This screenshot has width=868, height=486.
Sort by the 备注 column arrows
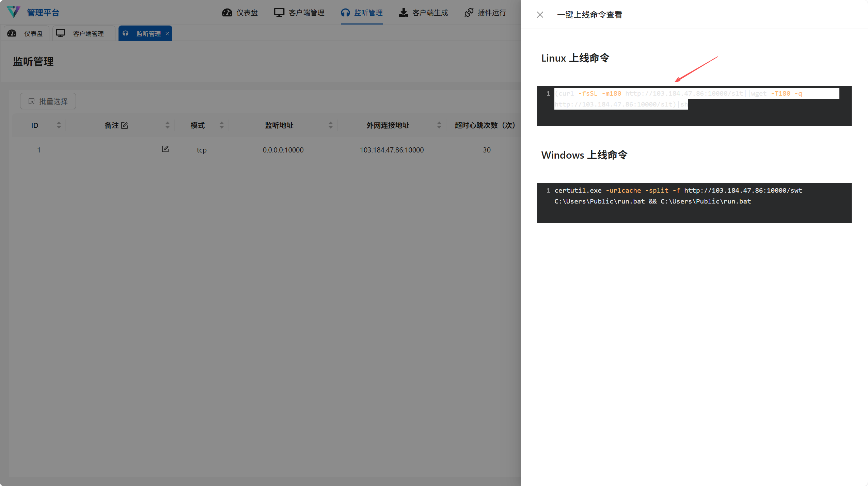tap(167, 125)
